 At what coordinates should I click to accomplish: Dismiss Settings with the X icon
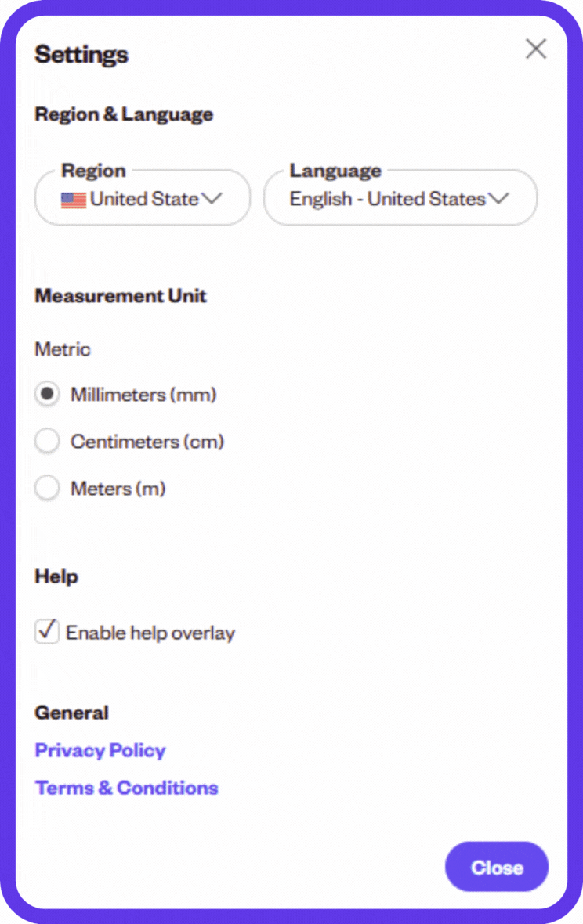click(x=536, y=49)
